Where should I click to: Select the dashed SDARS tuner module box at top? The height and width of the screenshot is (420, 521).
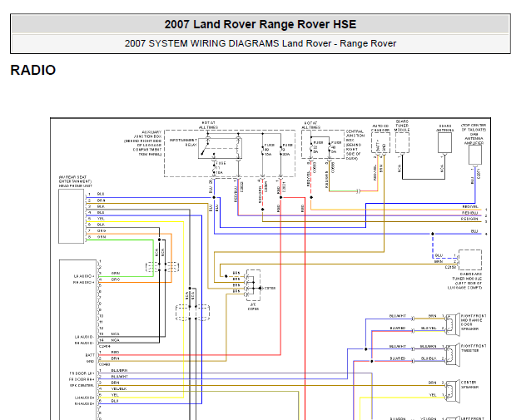pyautogui.click(x=402, y=143)
